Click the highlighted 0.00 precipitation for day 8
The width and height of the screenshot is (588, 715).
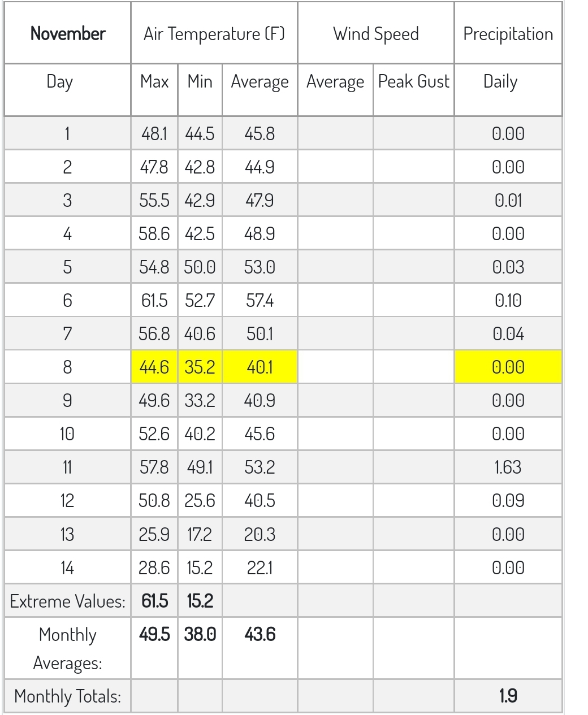pos(508,367)
